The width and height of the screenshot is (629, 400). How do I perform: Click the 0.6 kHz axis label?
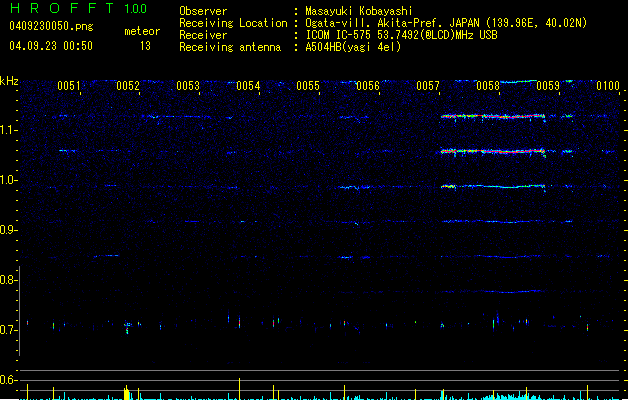[x=8, y=380]
